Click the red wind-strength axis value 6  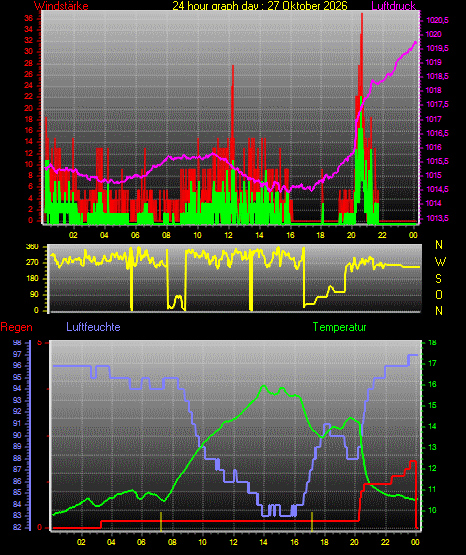coord(30,187)
